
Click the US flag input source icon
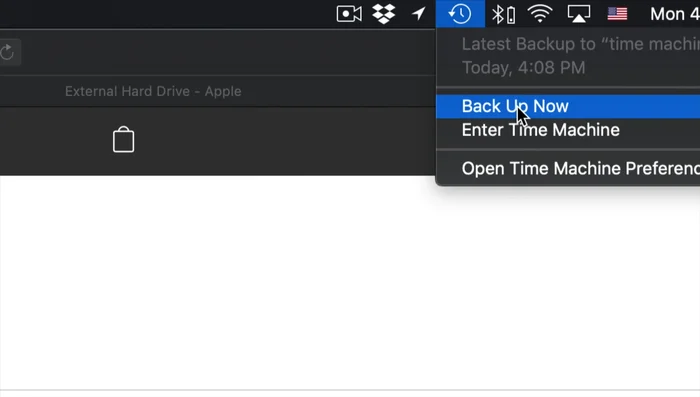617,14
